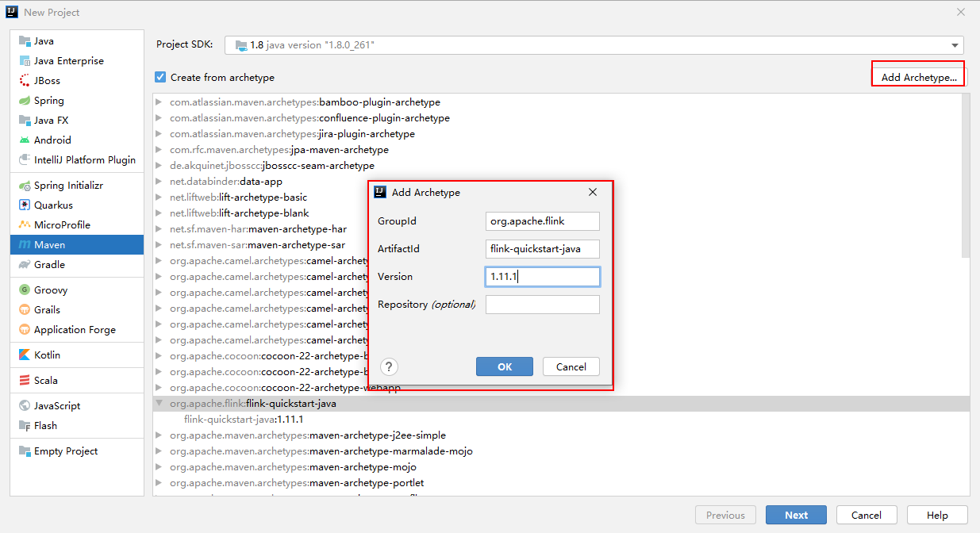The width and height of the screenshot is (980, 533).
Task: Select the JavaScript globe icon
Action: click(25, 406)
